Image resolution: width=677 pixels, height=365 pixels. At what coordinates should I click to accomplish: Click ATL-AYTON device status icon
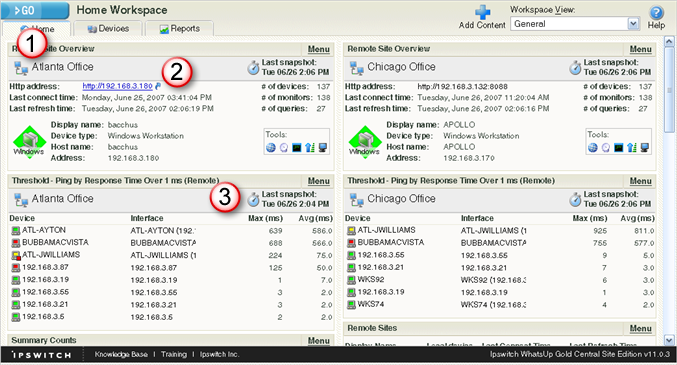point(16,231)
